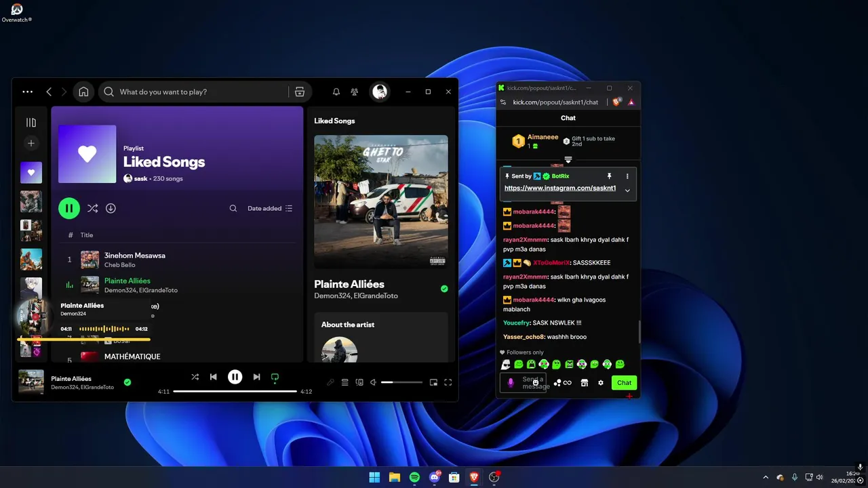Open Windows Start menu

[374, 477]
